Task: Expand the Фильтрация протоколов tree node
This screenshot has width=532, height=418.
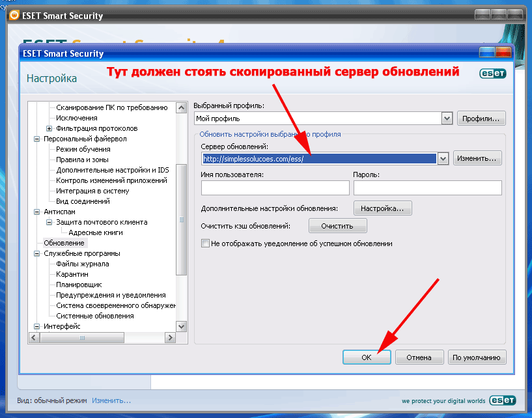Action: point(49,128)
